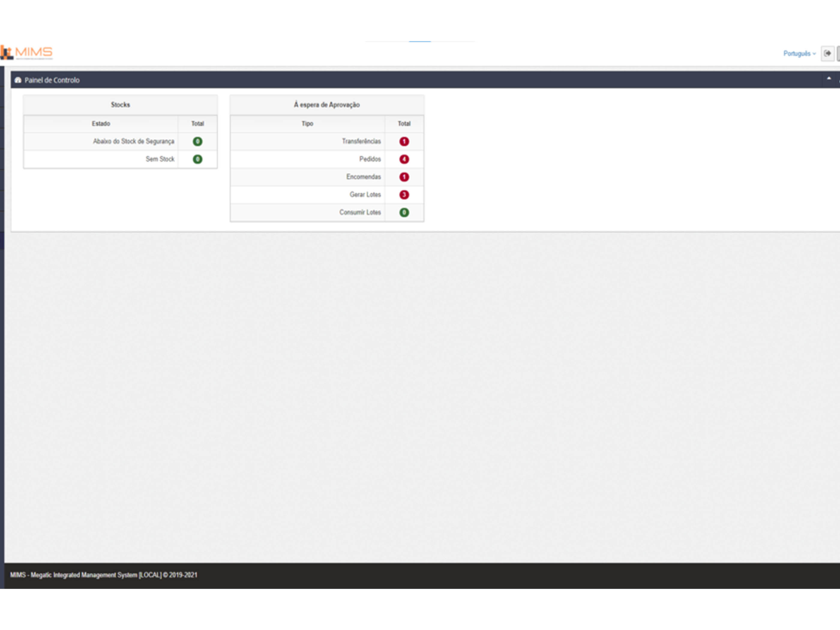Click the MIMS logo
The width and height of the screenshot is (840, 630).
[x=27, y=53]
